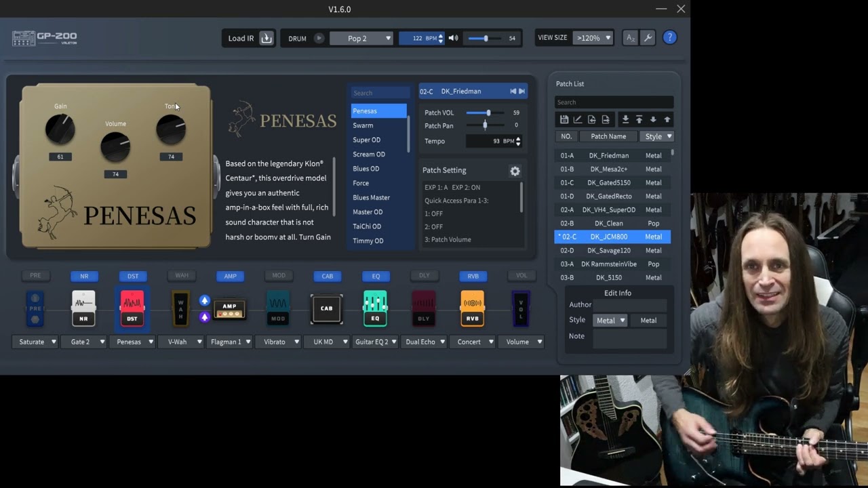
Task: Open the Flagman 1 amp dropdown
Action: tap(230, 342)
